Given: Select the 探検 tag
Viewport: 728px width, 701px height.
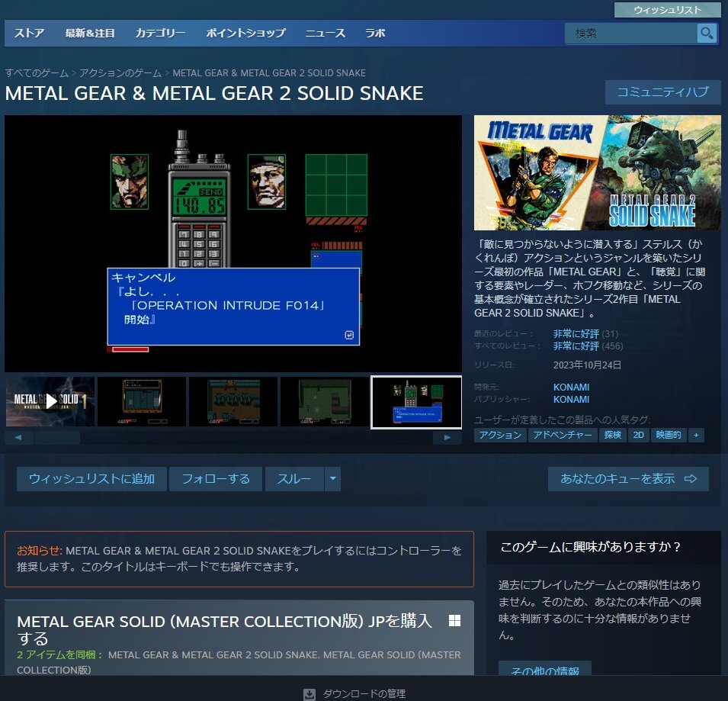Looking at the screenshot, I should [612, 436].
